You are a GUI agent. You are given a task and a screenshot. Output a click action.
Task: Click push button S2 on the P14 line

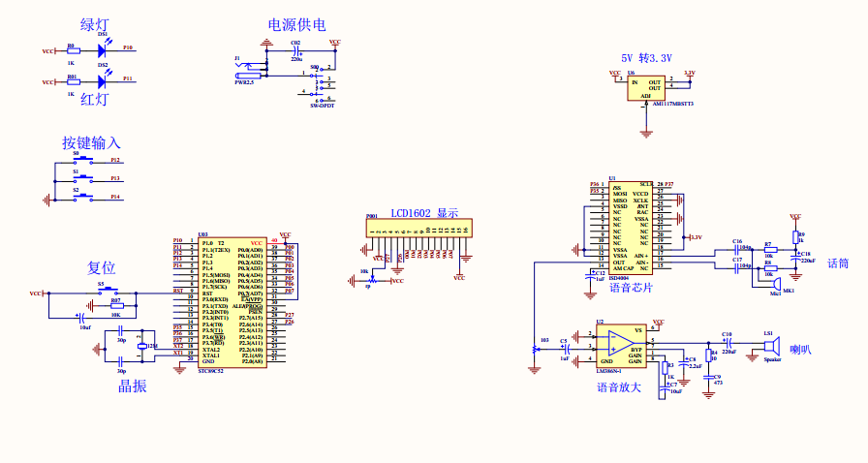[x=83, y=197]
